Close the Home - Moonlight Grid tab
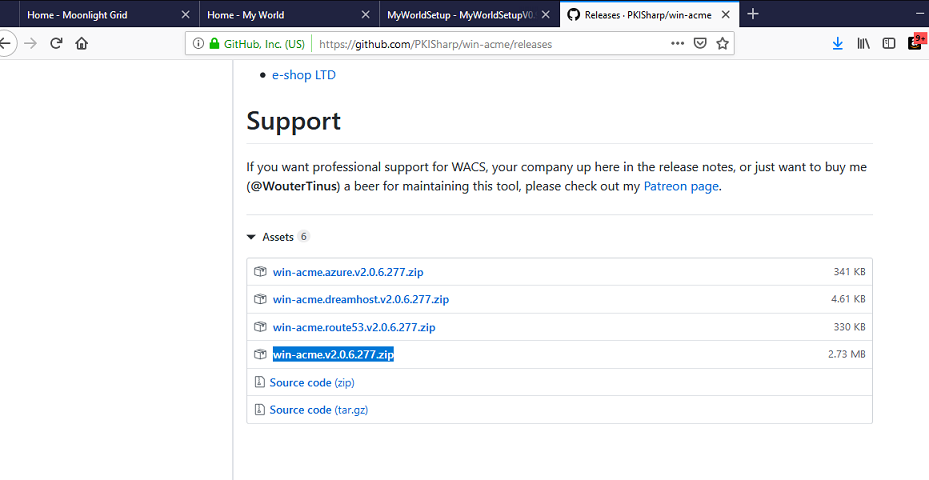This screenshot has width=929, height=480. [x=185, y=15]
